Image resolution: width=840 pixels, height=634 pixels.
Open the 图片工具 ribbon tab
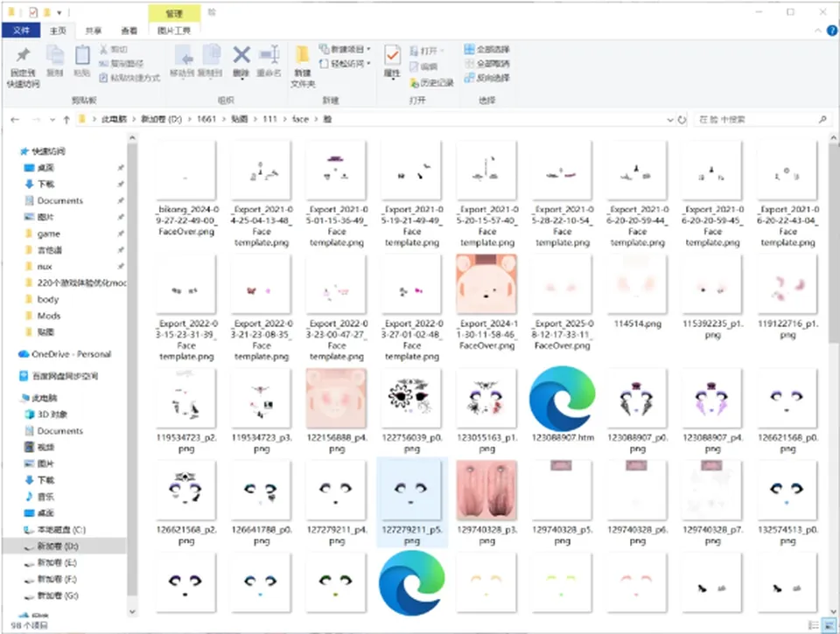tap(174, 31)
